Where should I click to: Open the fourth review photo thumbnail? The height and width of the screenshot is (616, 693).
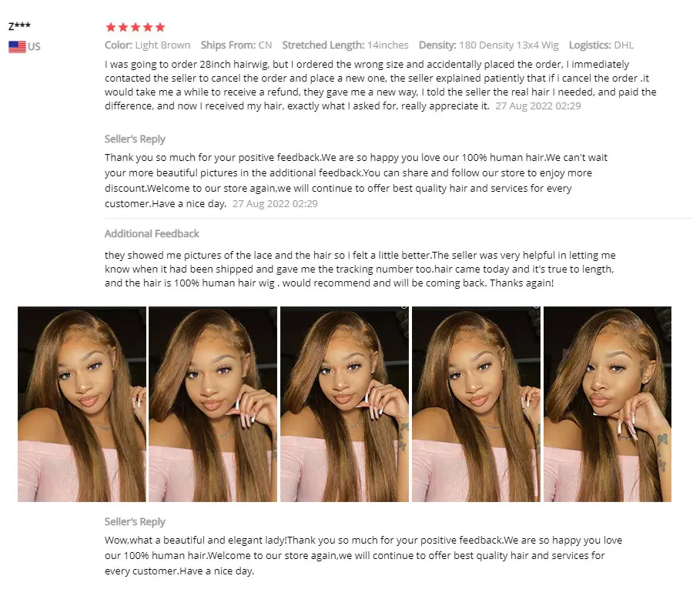tap(476, 404)
